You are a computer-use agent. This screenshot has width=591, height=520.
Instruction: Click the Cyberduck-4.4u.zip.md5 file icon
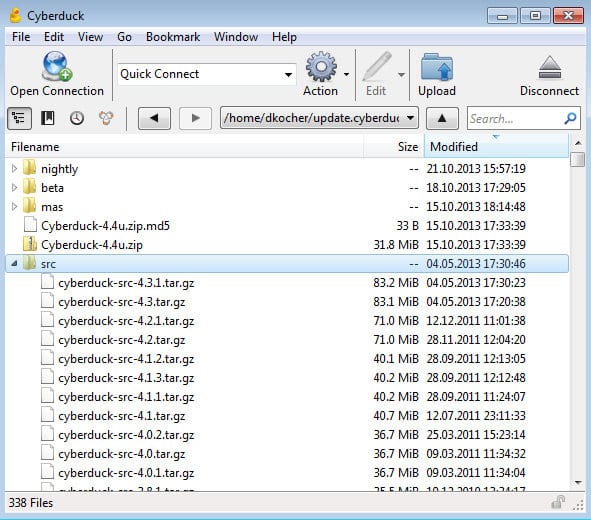pos(30,225)
